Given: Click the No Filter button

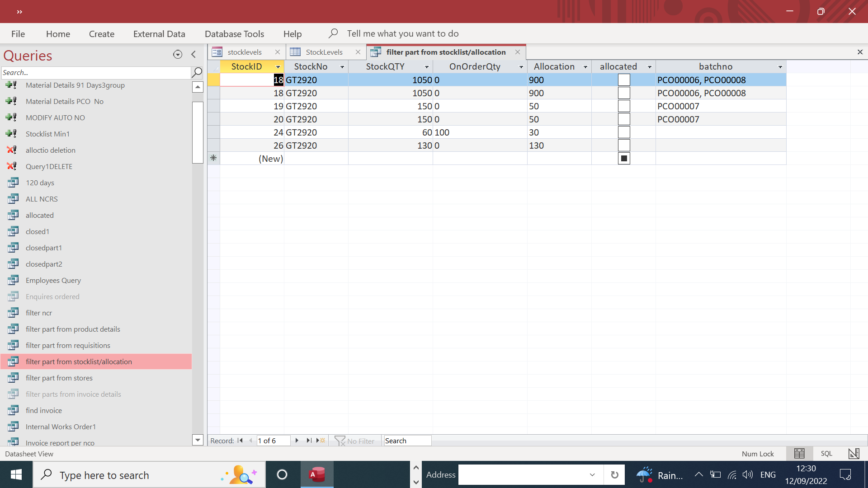Looking at the screenshot, I should [355, 441].
